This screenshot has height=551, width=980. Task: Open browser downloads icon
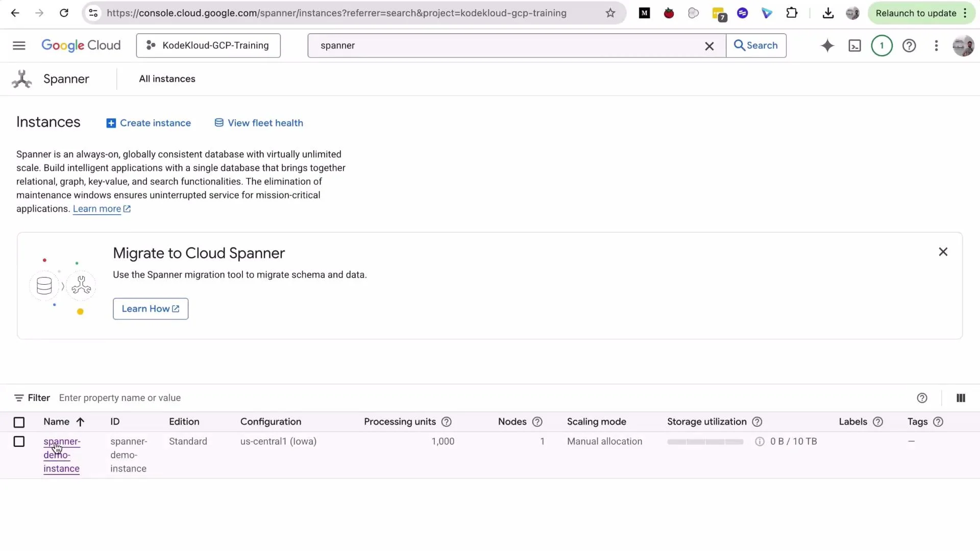coord(828,13)
